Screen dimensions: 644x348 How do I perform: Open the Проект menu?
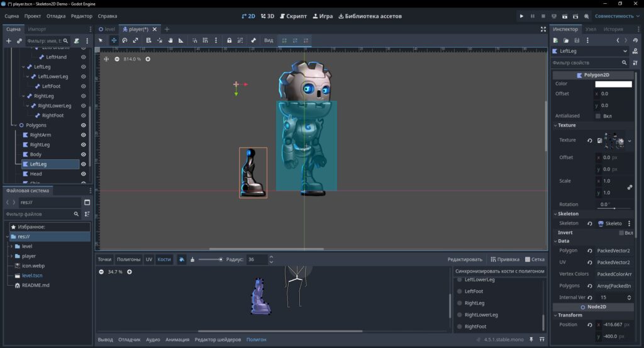pyautogui.click(x=33, y=16)
